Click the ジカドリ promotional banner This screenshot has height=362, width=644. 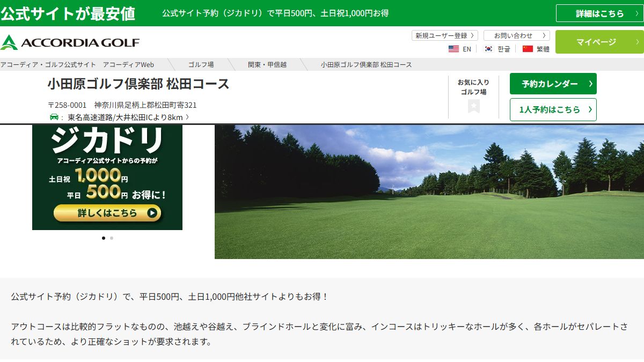(107, 178)
